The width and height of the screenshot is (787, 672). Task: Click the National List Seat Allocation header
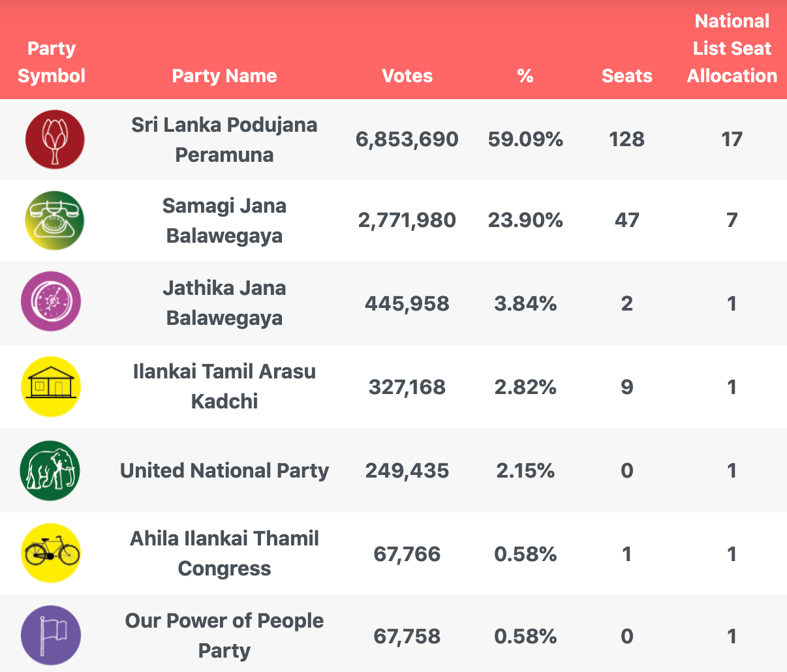click(732, 49)
